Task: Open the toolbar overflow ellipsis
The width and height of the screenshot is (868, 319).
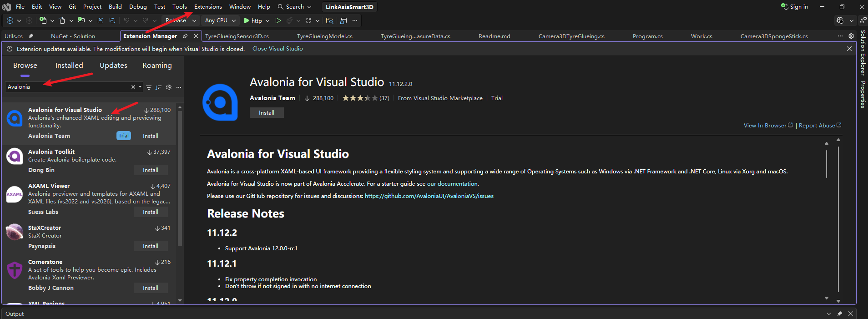Action: [x=355, y=20]
